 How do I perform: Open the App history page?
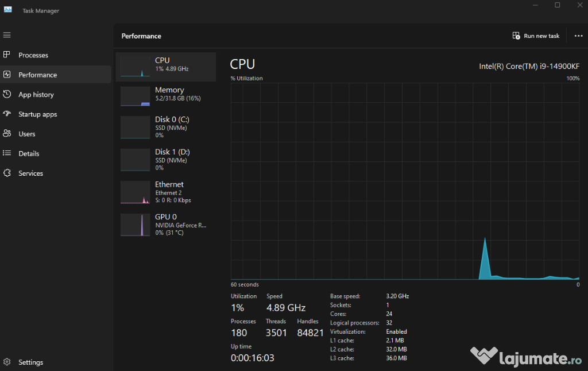point(36,95)
